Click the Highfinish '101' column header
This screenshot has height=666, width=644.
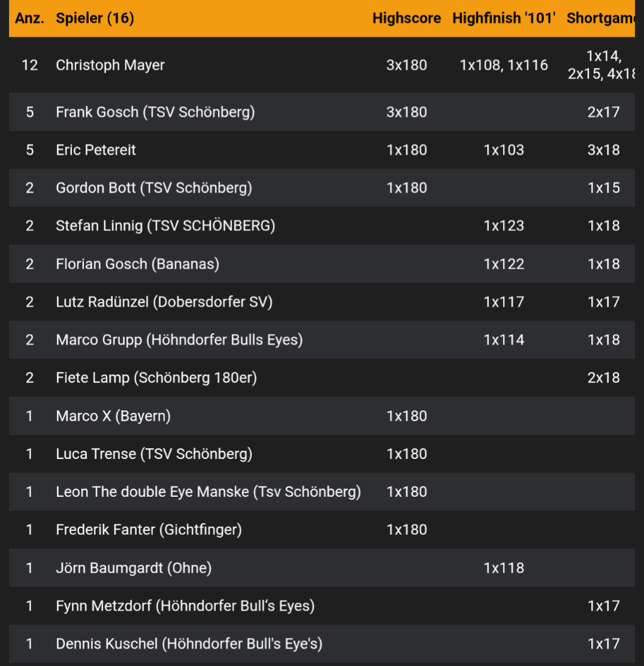(x=504, y=18)
